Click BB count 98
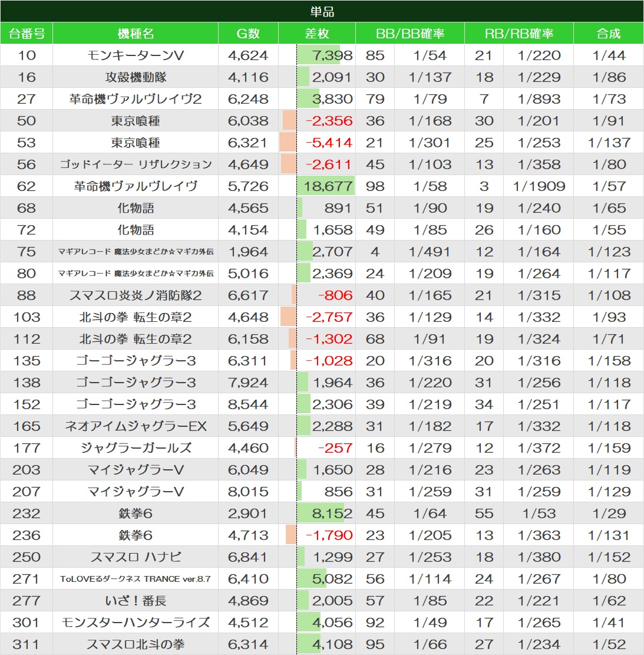Viewport: 644px width, 655px height. tap(375, 186)
